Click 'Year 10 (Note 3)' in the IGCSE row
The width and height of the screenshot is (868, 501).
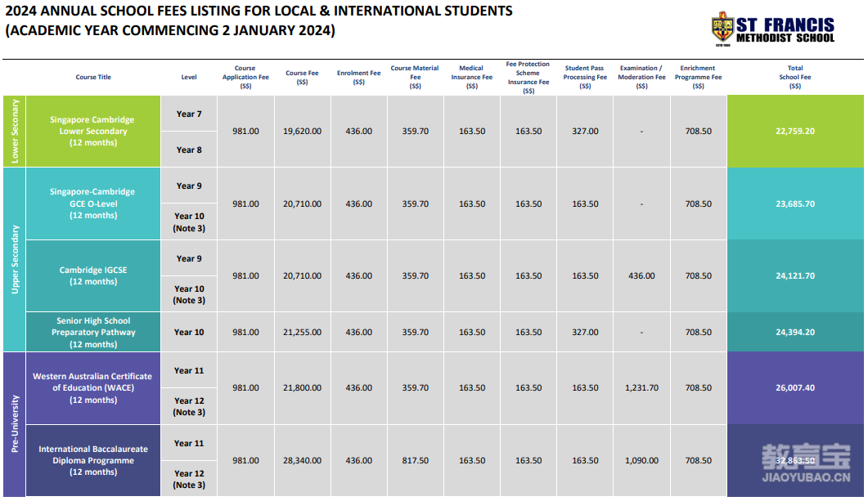pos(189,294)
